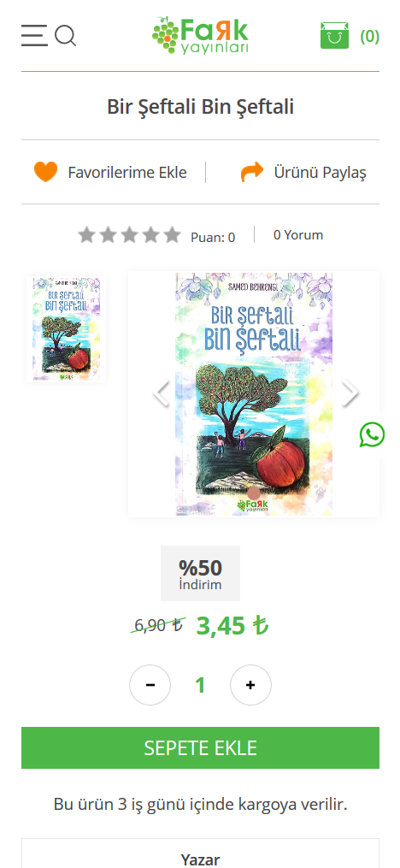The image size is (400, 868).
Task: Increase quantity with plus button
Action: tap(250, 685)
